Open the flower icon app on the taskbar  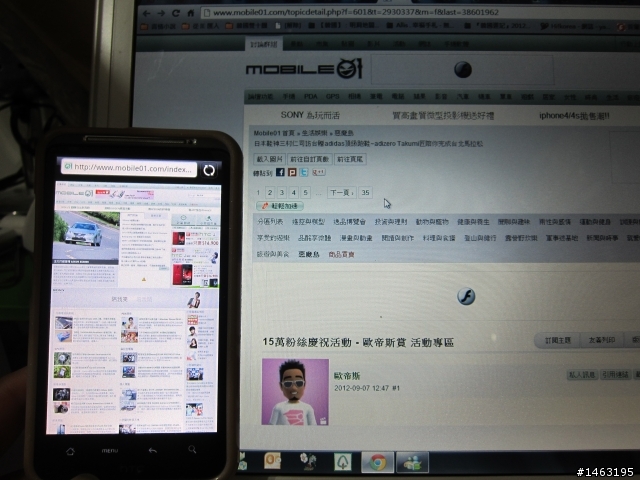(x=308, y=461)
